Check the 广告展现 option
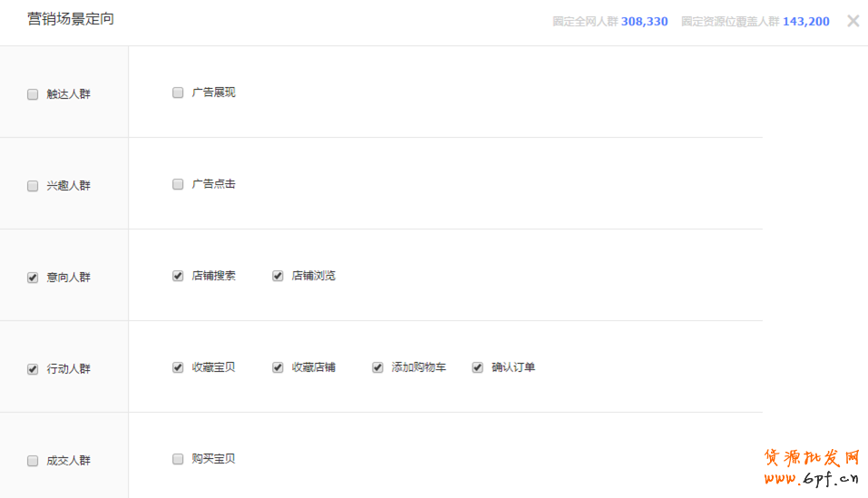 [x=178, y=93]
